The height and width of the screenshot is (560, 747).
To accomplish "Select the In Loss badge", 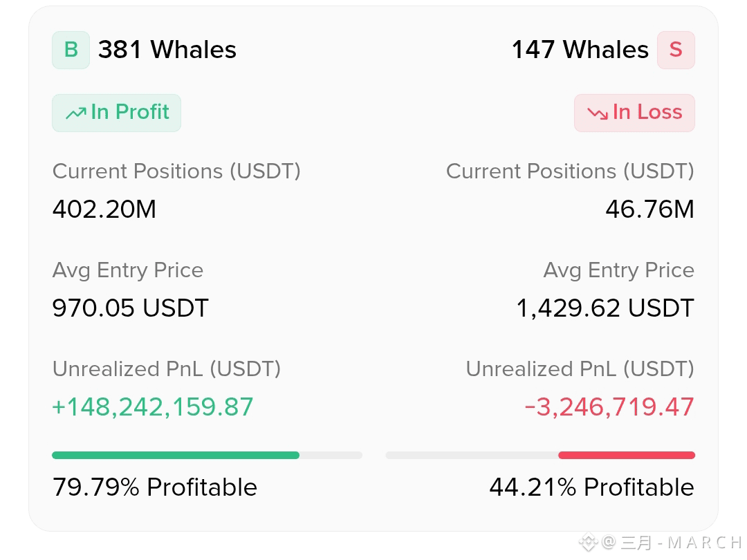I will pos(634,113).
